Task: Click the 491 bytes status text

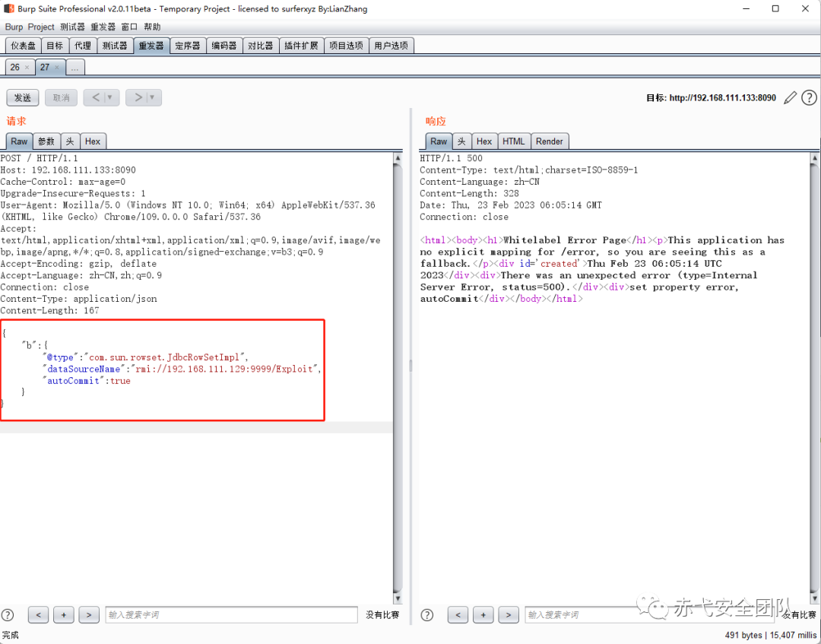Action: pyautogui.click(x=743, y=635)
